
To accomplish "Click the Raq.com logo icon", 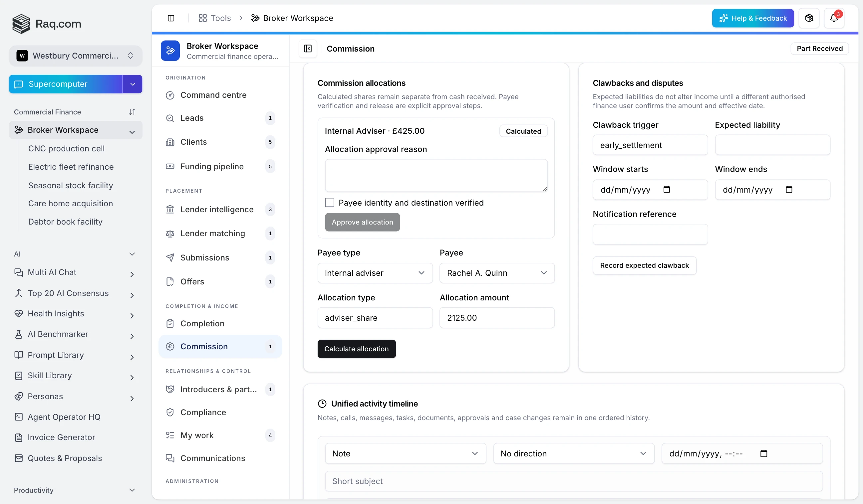I will coord(21,24).
